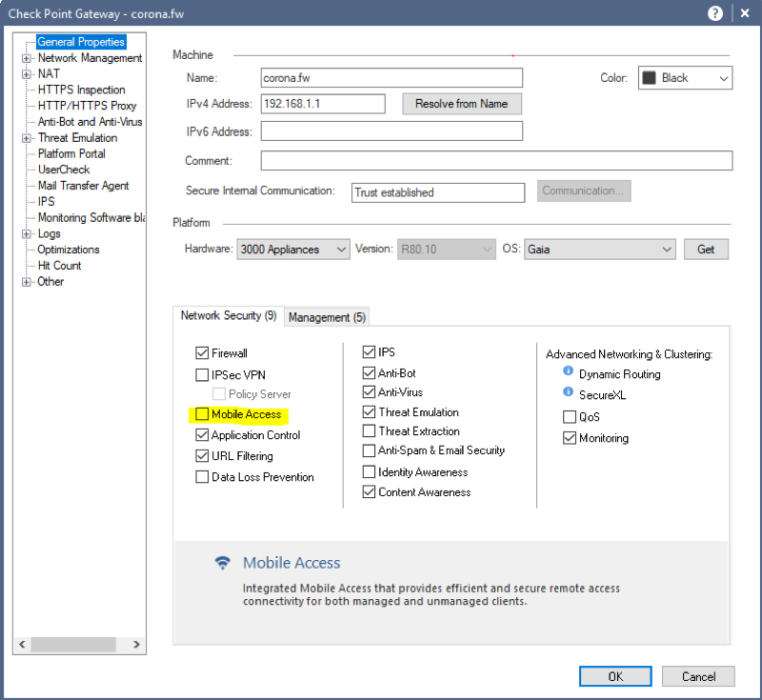The height and width of the screenshot is (700, 762).
Task: Select UserCheck in the tree
Action: coord(64,170)
